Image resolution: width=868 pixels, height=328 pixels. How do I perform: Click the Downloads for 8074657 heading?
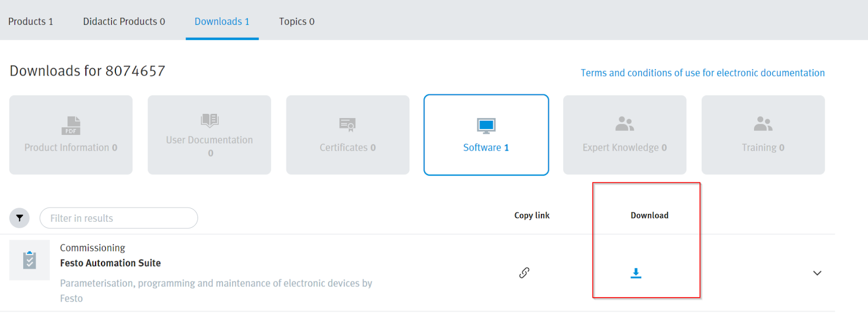[87, 71]
